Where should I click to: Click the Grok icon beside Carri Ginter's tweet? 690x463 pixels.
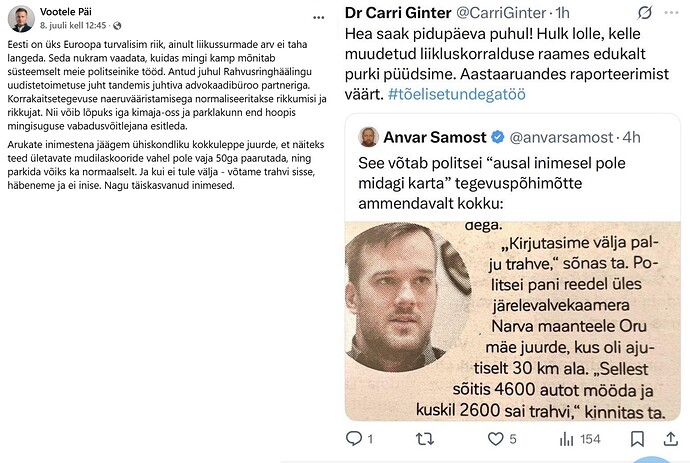coord(645,13)
